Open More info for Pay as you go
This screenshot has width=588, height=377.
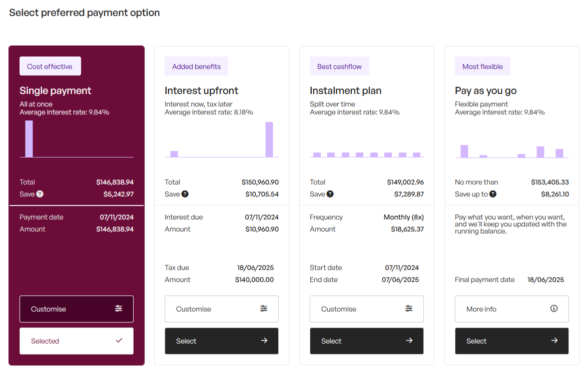pyautogui.click(x=511, y=309)
